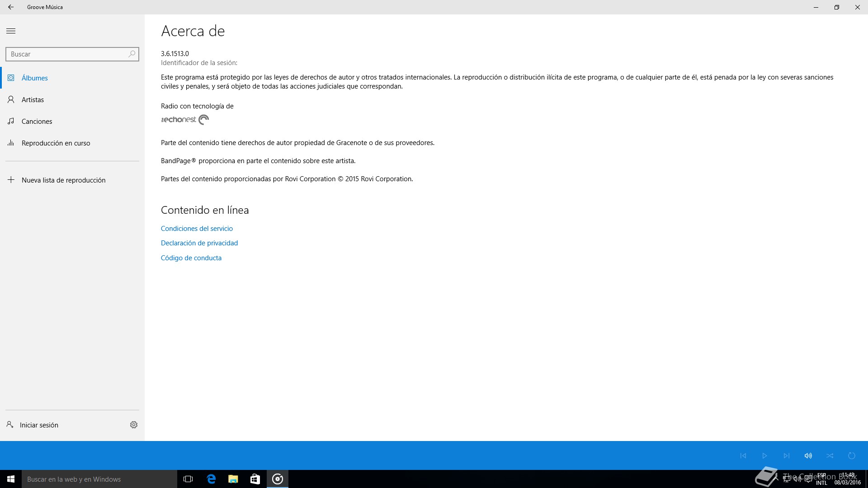The width and height of the screenshot is (868, 488).
Task: Click the ESP INTL language indicator
Action: (821, 479)
